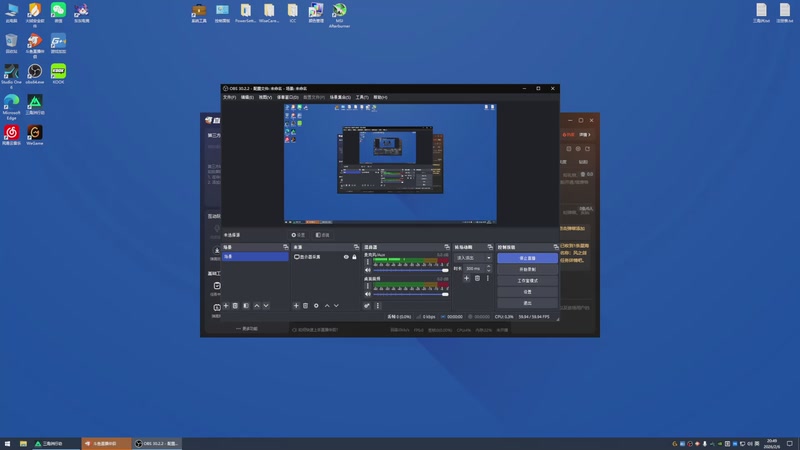
Task: Open Mic/Aux options dots beside its meter
Action: [x=367, y=262]
